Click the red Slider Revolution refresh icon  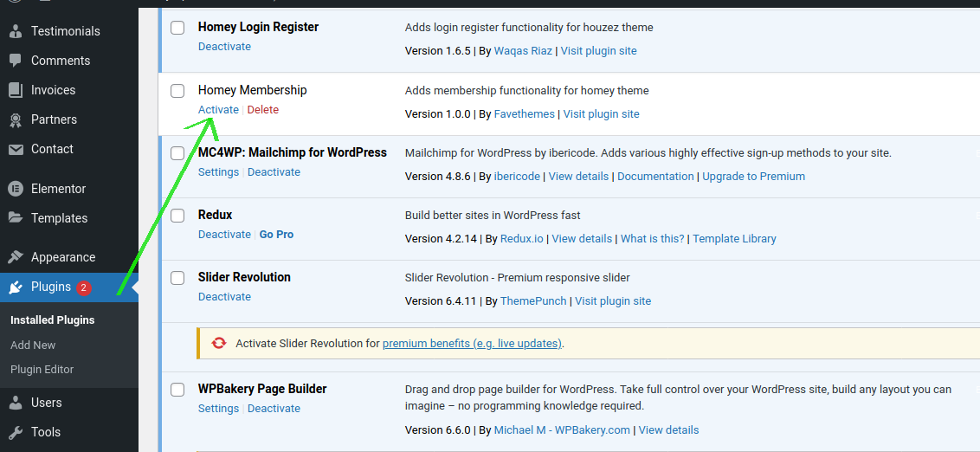point(219,343)
